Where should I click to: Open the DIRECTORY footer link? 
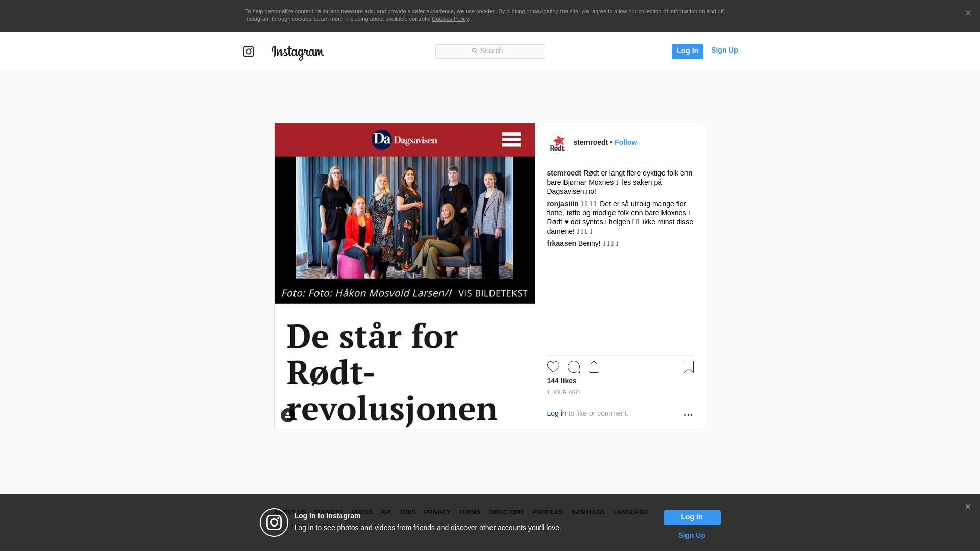pos(506,512)
